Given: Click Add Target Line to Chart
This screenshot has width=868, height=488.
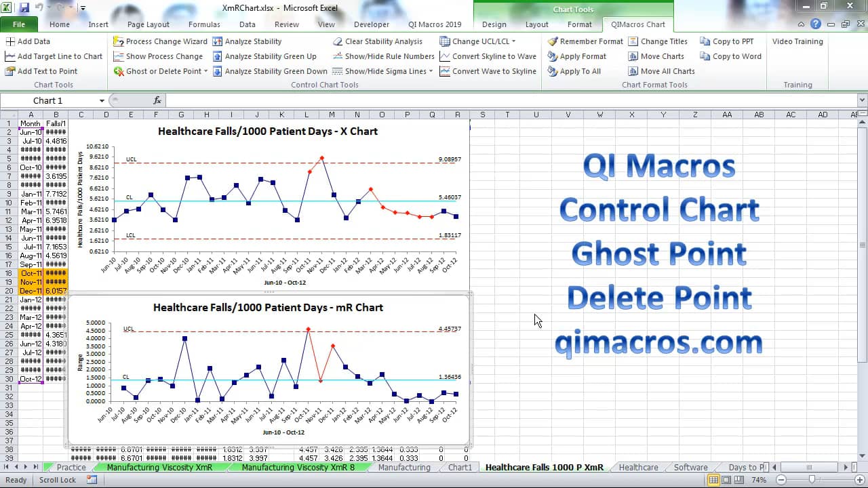Looking at the screenshot, I should [54, 56].
